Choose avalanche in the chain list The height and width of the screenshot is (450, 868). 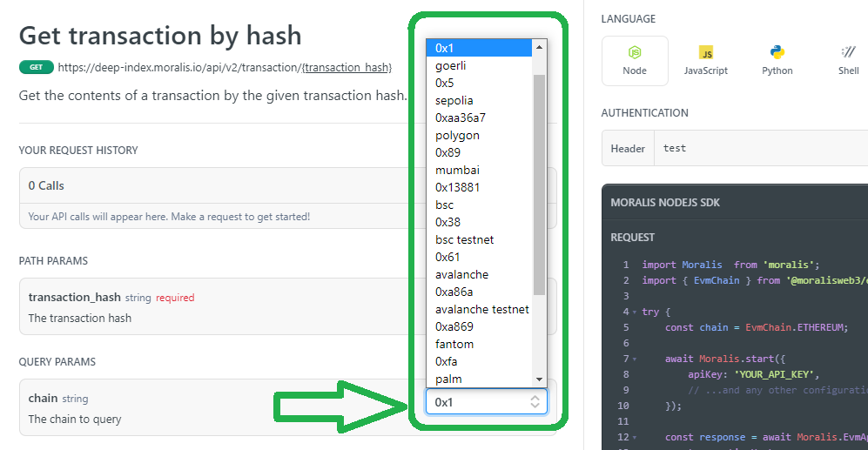point(479,274)
